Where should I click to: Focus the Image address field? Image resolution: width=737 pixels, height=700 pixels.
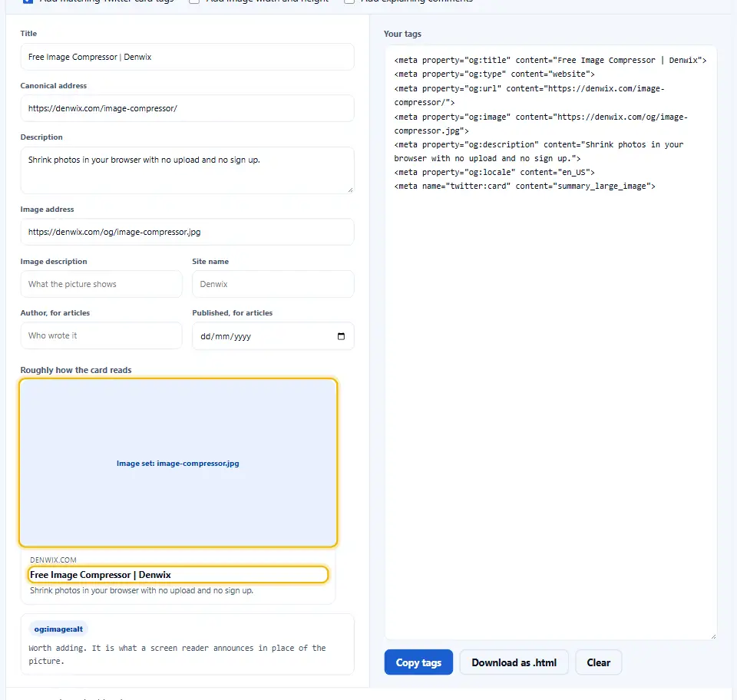[x=187, y=232]
